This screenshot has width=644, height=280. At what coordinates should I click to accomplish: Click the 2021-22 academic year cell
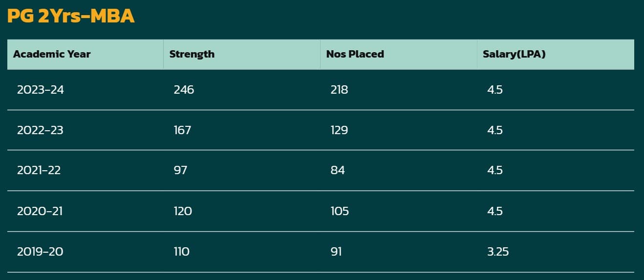point(39,170)
